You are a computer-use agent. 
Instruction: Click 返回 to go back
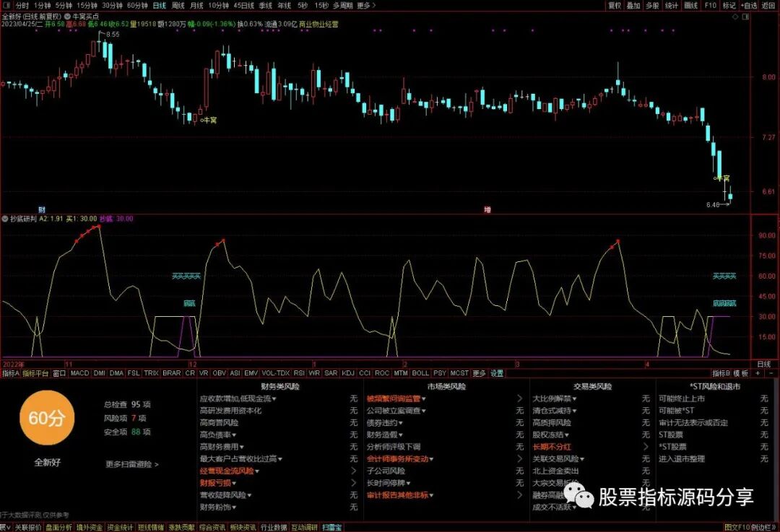(768, 6)
